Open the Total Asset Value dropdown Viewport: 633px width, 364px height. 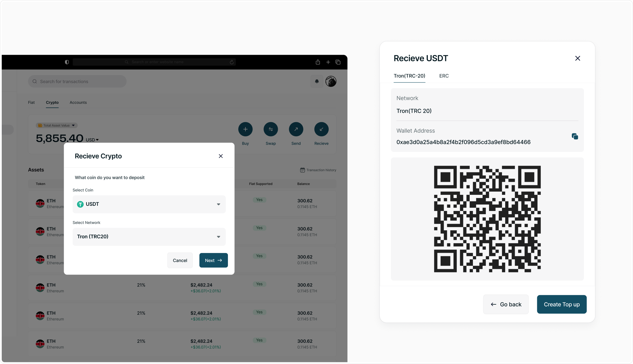(57, 125)
